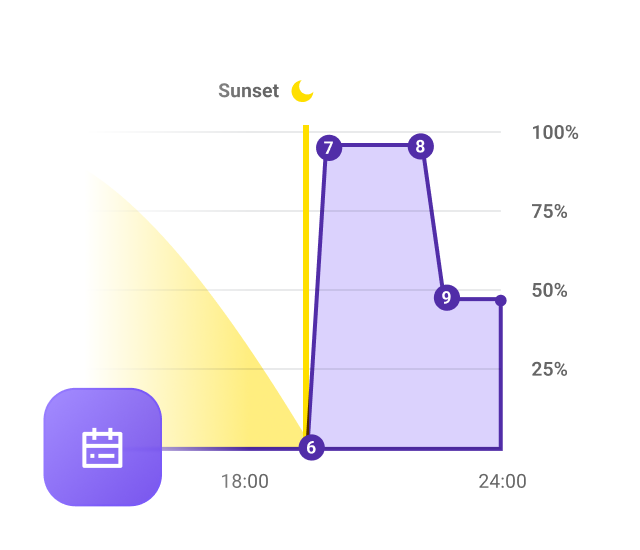Click the line segment between points 7 and 8
The width and height of the screenshot is (640, 550).
374,147
